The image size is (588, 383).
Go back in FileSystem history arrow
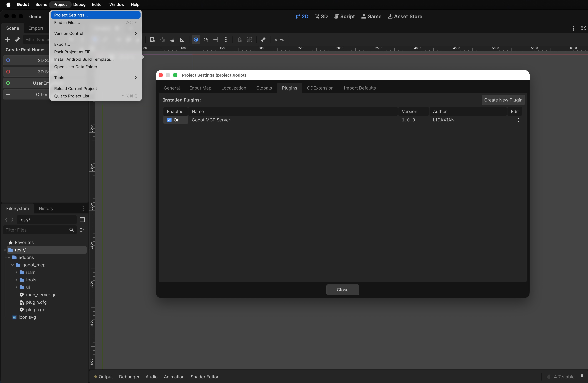click(x=6, y=220)
